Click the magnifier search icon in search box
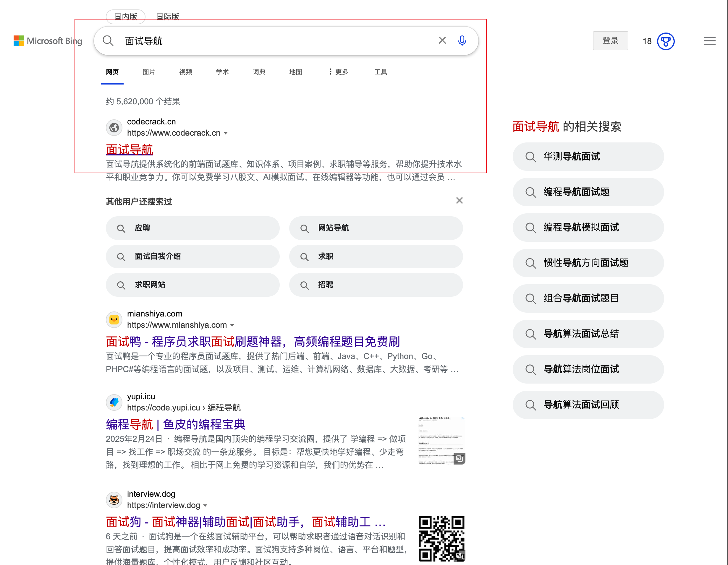 coord(108,41)
